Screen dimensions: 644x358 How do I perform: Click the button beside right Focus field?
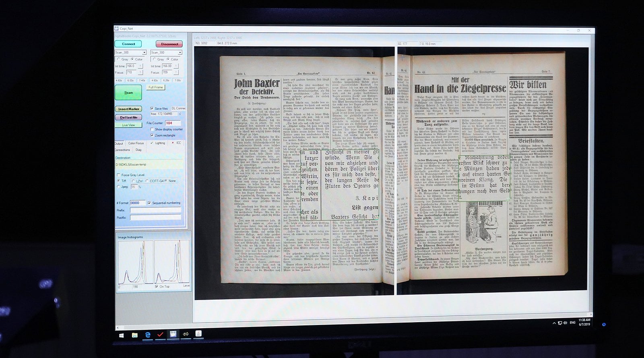point(176,72)
